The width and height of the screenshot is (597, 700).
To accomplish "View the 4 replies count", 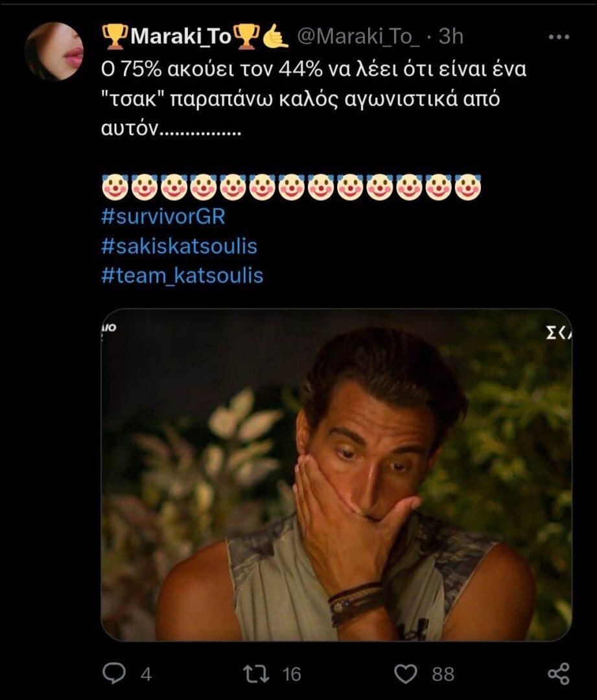I will point(146,674).
